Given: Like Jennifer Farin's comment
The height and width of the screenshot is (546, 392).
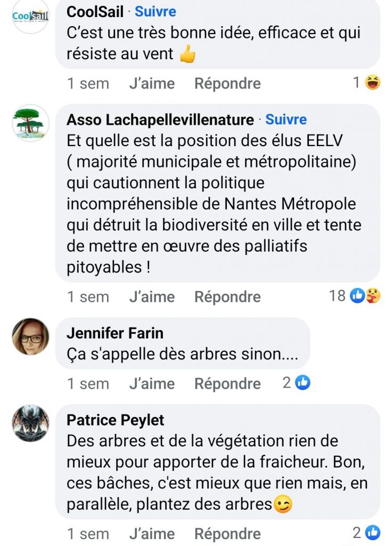Looking at the screenshot, I should 151,383.
